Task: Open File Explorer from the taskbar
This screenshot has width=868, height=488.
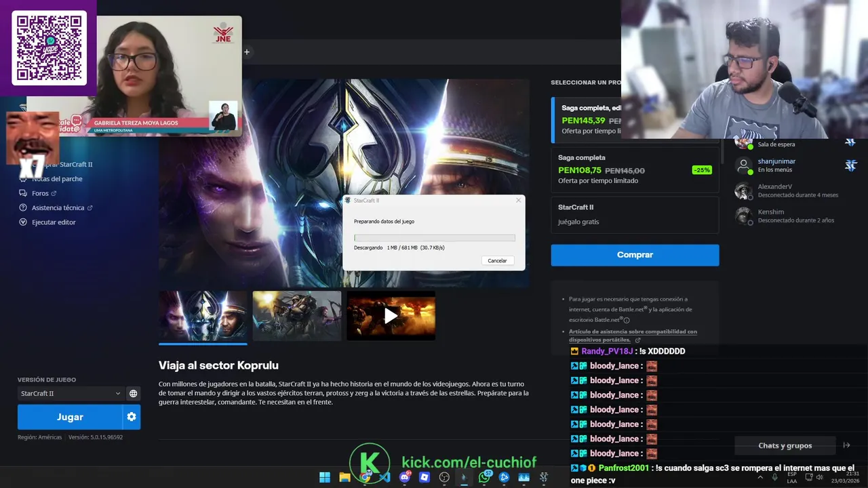Action: (x=344, y=477)
